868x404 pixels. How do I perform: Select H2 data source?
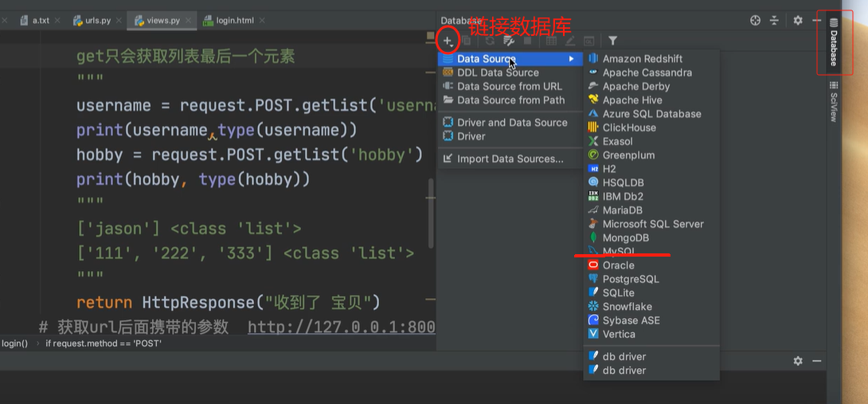pos(651,169)
